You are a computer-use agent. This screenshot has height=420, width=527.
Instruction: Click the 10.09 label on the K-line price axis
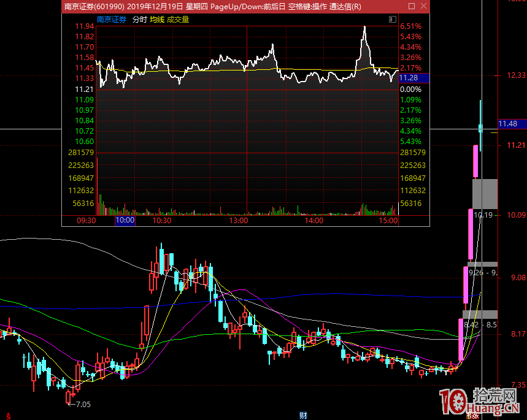click(516, 215)
